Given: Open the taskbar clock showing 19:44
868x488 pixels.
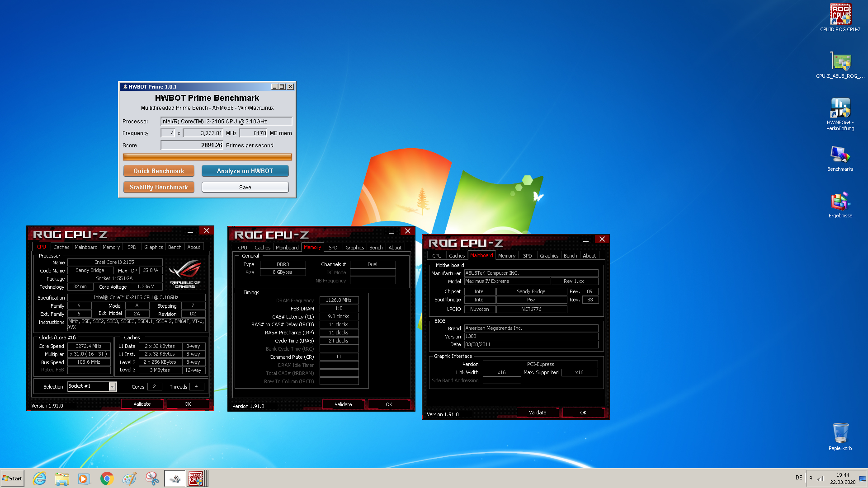Looking at the screenshot, I should tap(842, 479).
